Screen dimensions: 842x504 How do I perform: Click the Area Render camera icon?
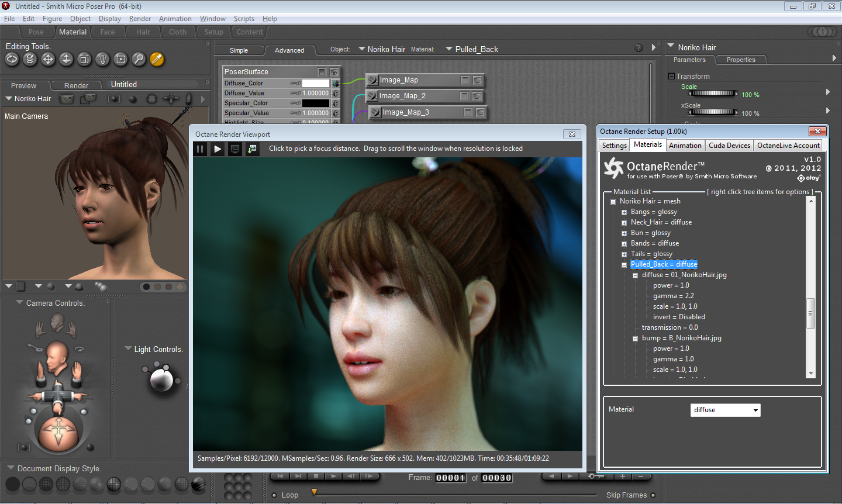pyautogui.click(x=88, y=99)
